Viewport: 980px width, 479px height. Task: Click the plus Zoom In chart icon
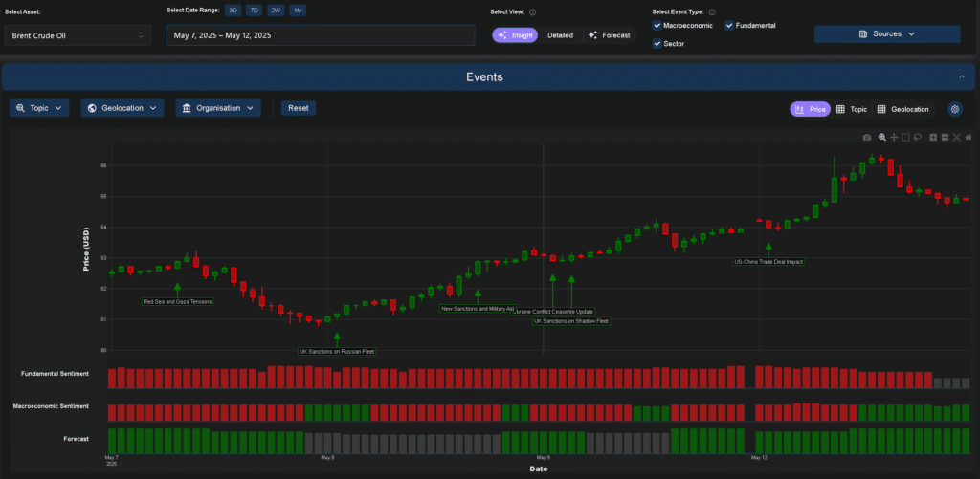tap(933, 138)
